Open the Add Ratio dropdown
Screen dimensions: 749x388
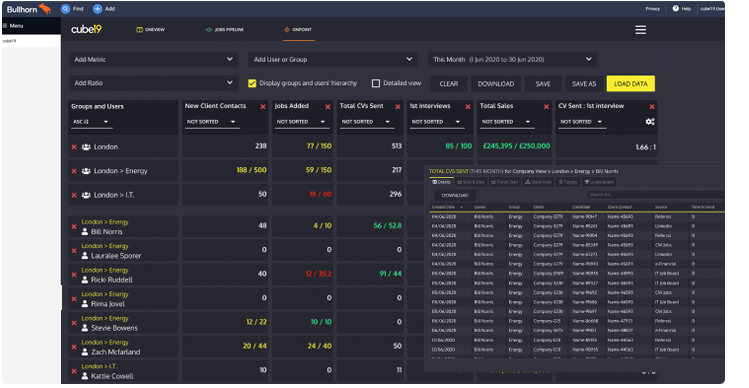pyautogui.click(x=153, y=83)
